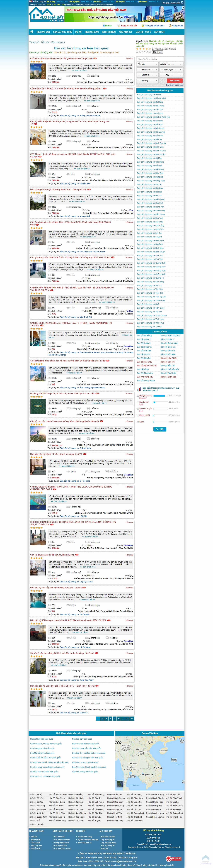Click Tìm kiếm nâng cao link
Screen dimensions: 213x868
[x=174, y=85]
